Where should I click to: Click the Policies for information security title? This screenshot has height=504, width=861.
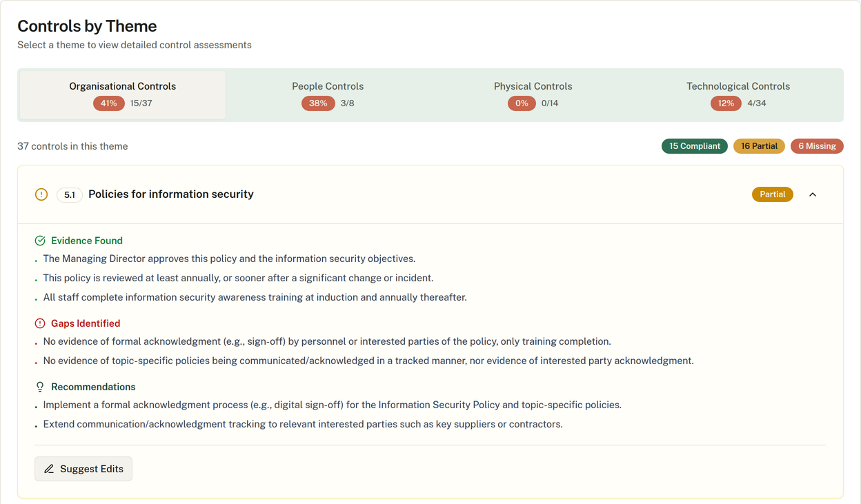171,194
